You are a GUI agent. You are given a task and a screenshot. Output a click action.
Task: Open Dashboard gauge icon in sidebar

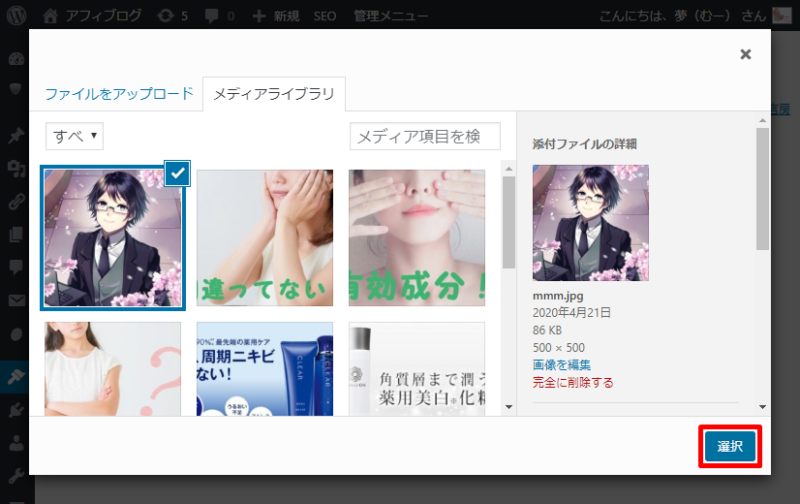pos(15,58)
